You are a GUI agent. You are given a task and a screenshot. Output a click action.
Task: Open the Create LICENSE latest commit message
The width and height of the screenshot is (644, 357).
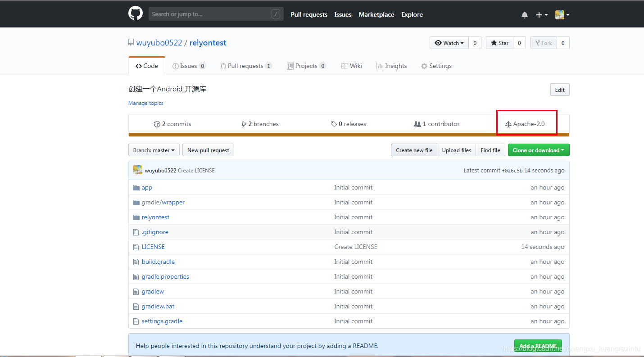tap(196, 171)
